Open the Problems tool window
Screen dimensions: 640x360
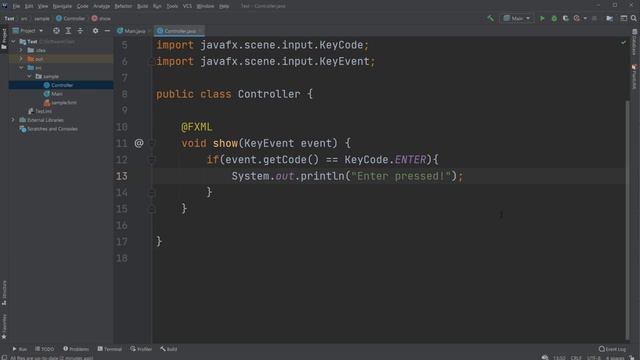76,349
